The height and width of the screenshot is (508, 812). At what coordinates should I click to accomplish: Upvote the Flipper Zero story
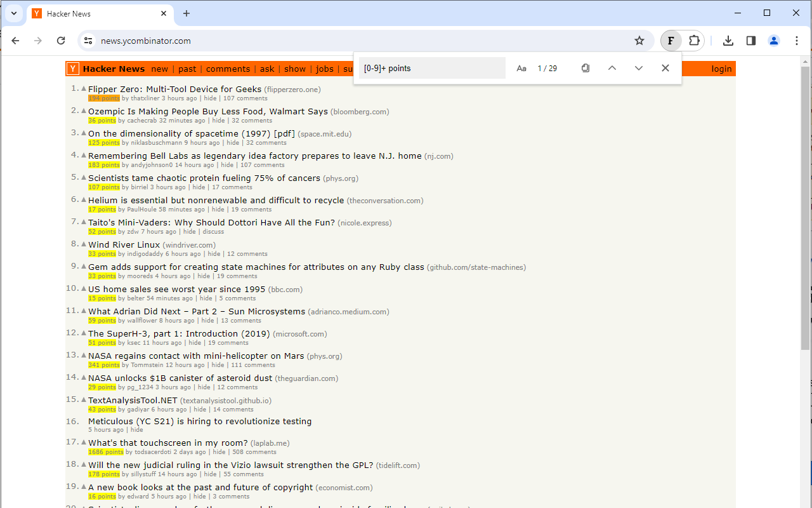[83, 89]
